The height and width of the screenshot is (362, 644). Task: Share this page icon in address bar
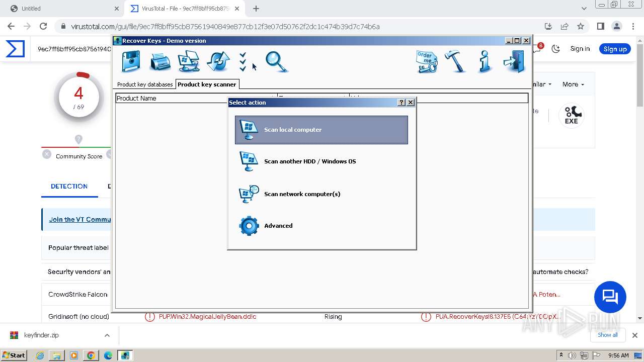[x=565, y=26]
